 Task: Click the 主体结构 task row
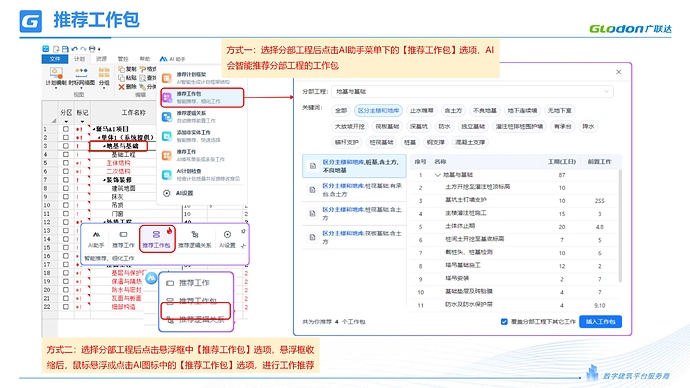(x=118, y=163)
